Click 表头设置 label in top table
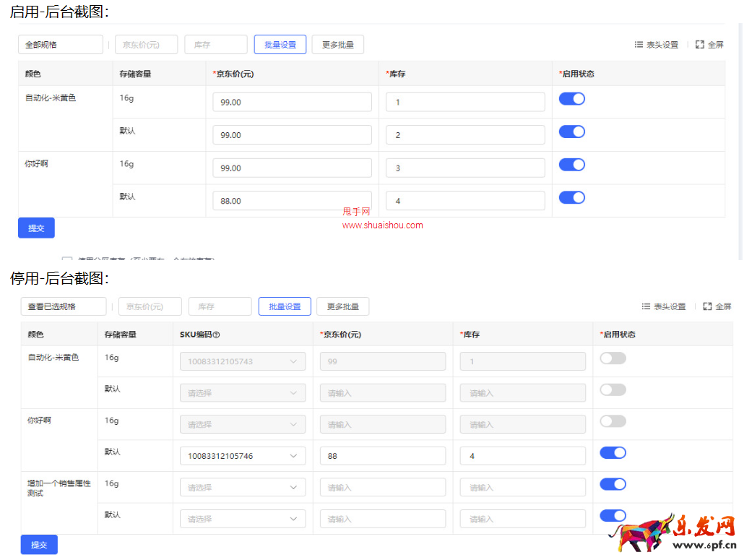 click(662, 45)
